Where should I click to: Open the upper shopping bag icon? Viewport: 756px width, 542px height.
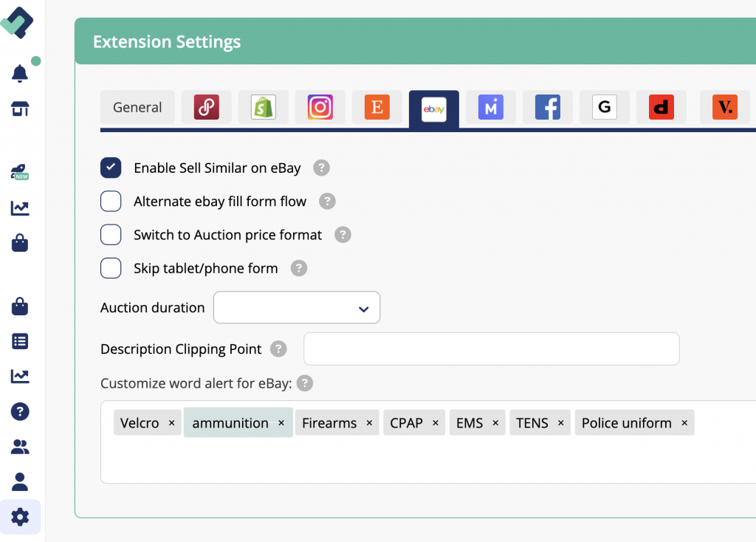point(20,242)
